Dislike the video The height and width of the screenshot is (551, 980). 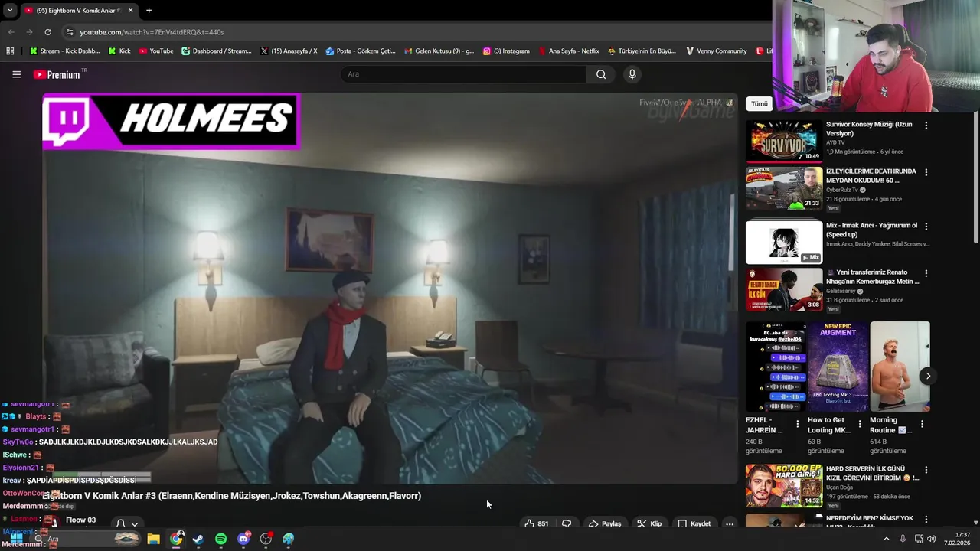(x=567, y=523)
